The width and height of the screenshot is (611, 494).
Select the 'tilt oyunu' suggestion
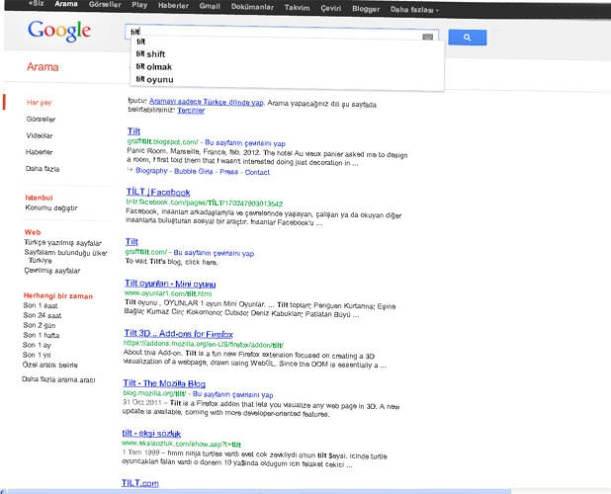(155, 79)
